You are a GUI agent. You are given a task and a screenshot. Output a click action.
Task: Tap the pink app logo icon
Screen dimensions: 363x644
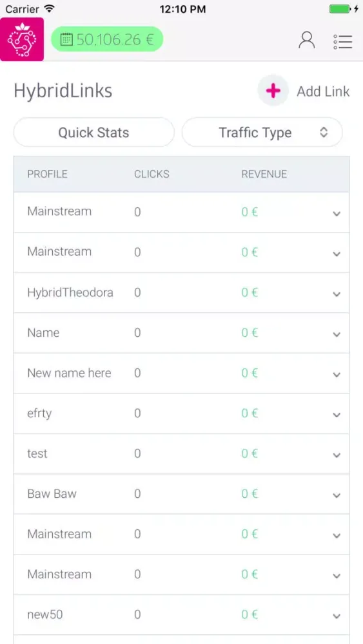point(22,39)
